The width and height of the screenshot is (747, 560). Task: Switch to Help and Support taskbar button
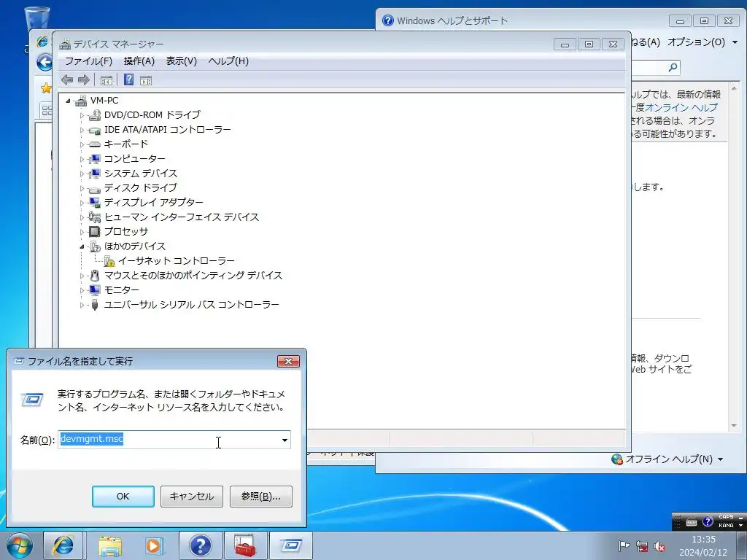(x=200, y=545)
